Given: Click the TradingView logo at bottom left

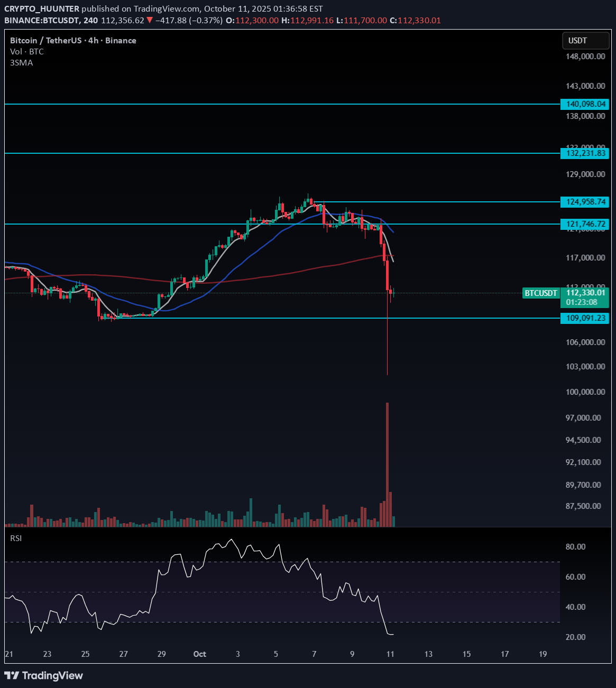Looking at the screenshot, I should click(44, 675).
